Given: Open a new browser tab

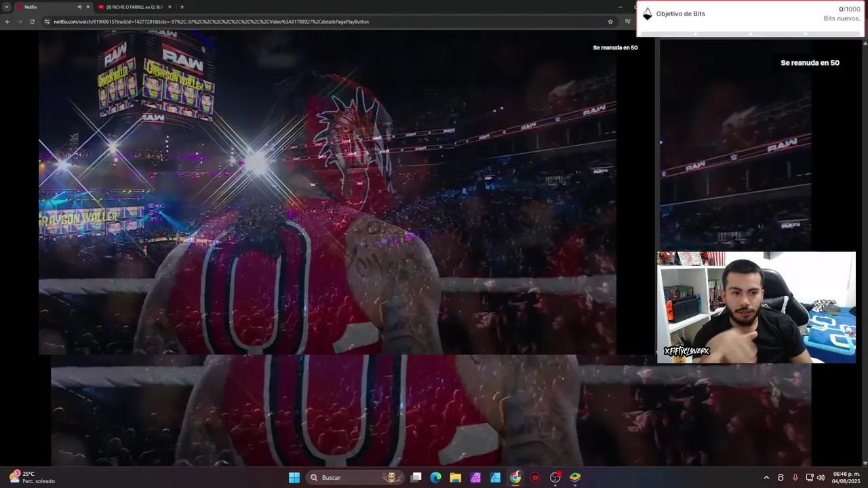Looking at the screenshot, I should tap(182, 7).
